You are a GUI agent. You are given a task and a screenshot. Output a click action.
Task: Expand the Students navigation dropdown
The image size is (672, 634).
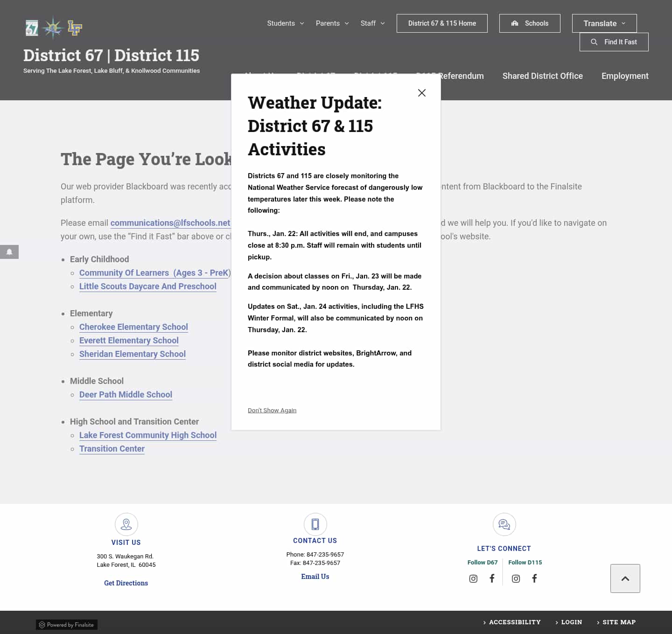(285, 23)
